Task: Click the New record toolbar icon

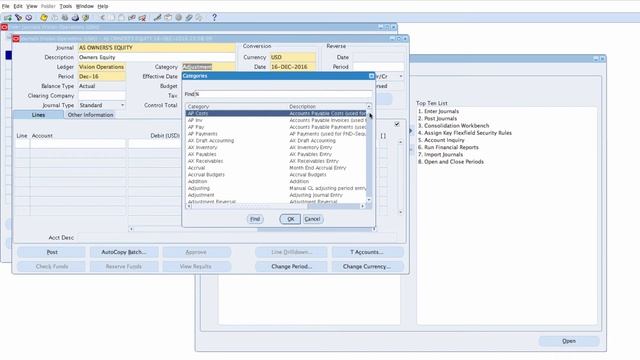Action: coord(8,18)
